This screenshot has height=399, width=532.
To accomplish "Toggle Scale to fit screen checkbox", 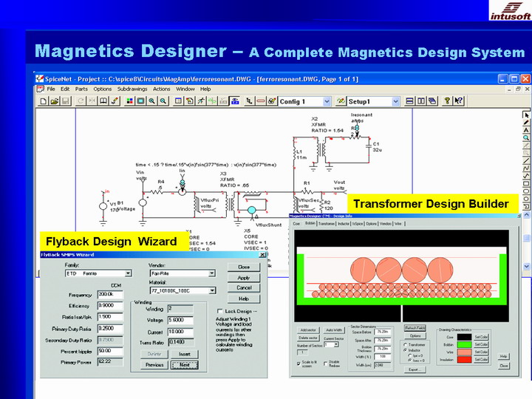I will click(x=299, y=364).
